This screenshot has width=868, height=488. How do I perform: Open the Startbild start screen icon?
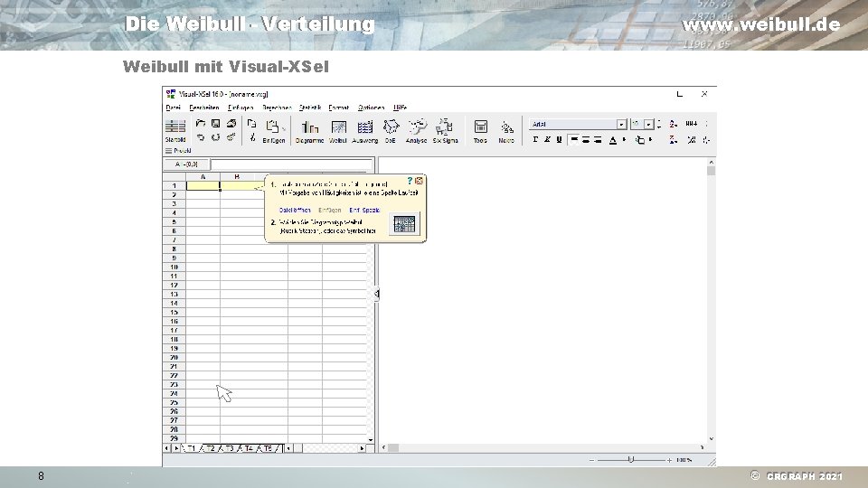tap(175, 130)
